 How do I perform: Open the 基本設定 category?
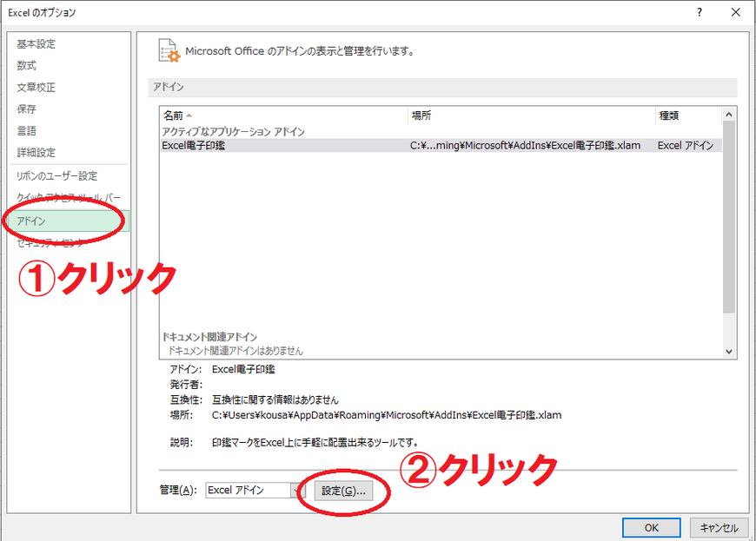coord(36,44)
